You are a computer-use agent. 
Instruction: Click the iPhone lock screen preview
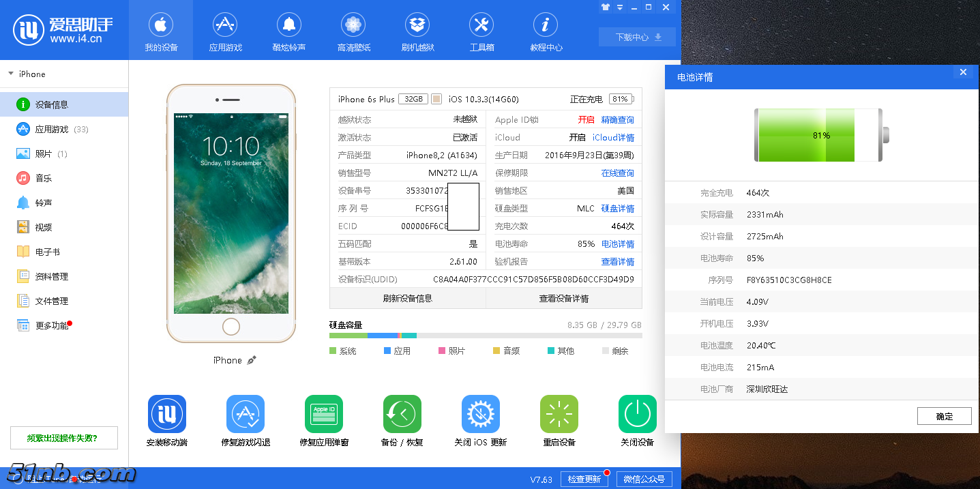[x=231, y=213]
